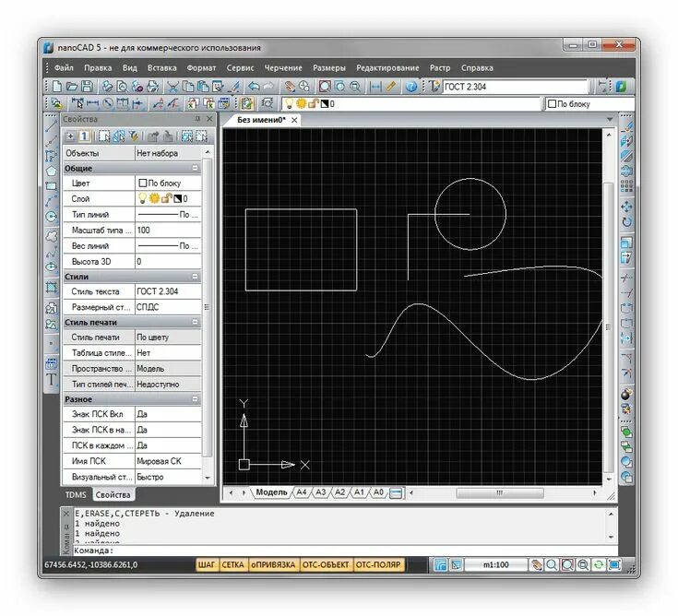This screenshot has height=616, width=678.
Task: Close the Без имени0 document tab
Action: pyautogui.click(x=294, y=120)
